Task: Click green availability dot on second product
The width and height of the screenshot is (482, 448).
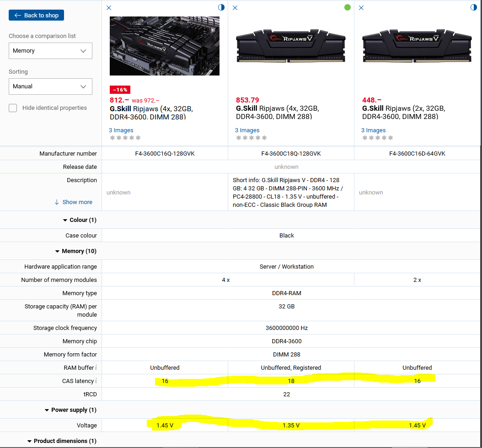Action: 348,7
